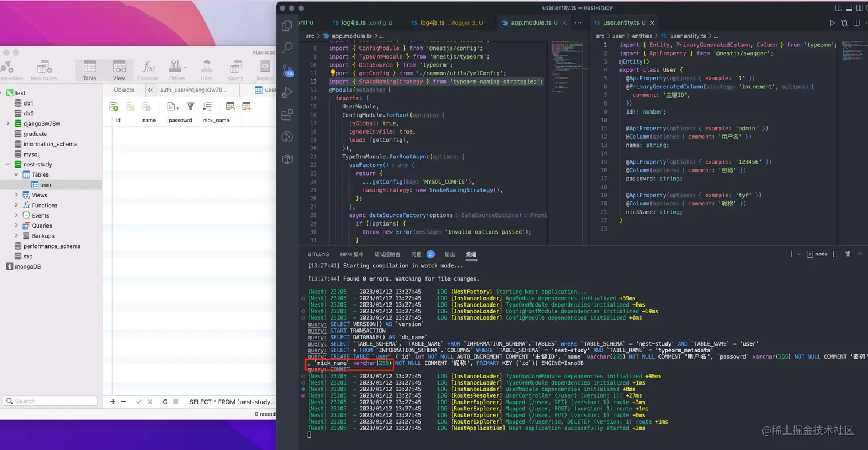Click the filter funnel icon in Navicat
The width and height of the screenshot is (868, 450).
[191, 106]
